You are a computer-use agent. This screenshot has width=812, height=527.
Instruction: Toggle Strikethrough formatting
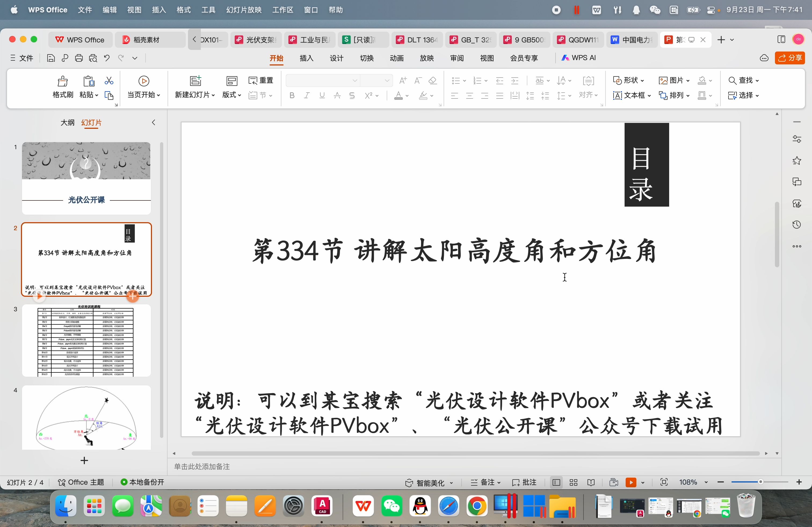coord(337,96)
